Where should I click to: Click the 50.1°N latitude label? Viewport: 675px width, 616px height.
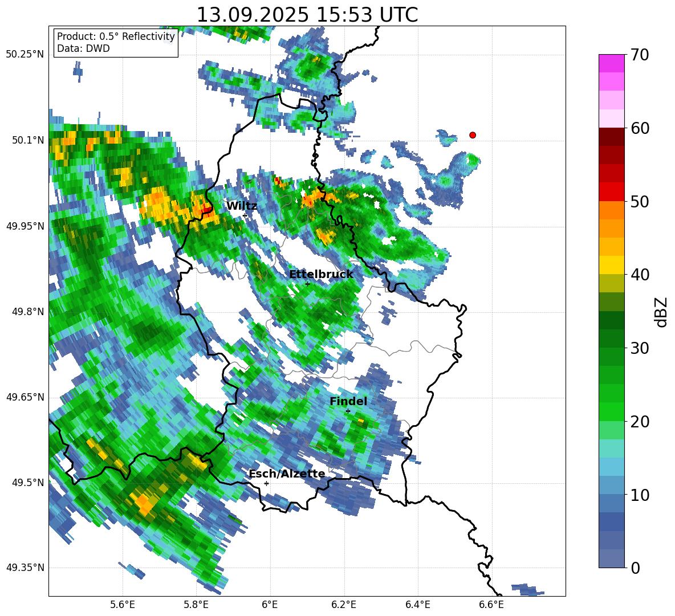pos(27,140)
